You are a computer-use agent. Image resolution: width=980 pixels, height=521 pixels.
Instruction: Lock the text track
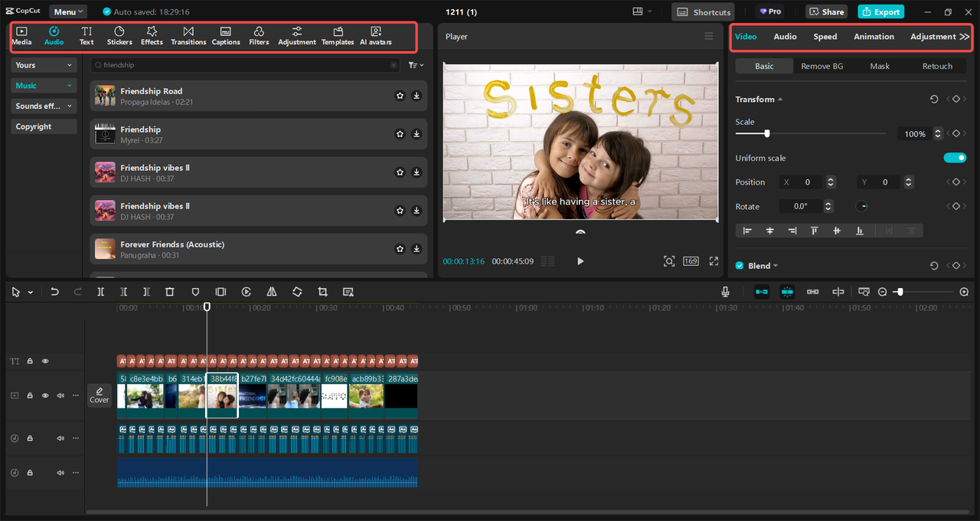30,361
